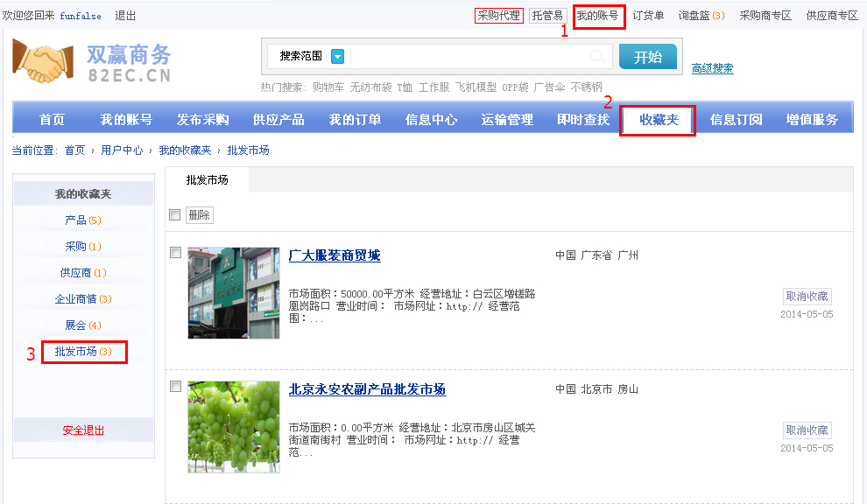Viewport: 867px width, 504px height.
Task: Click 安全退出 in the sidebar
Action: point(83,430)
